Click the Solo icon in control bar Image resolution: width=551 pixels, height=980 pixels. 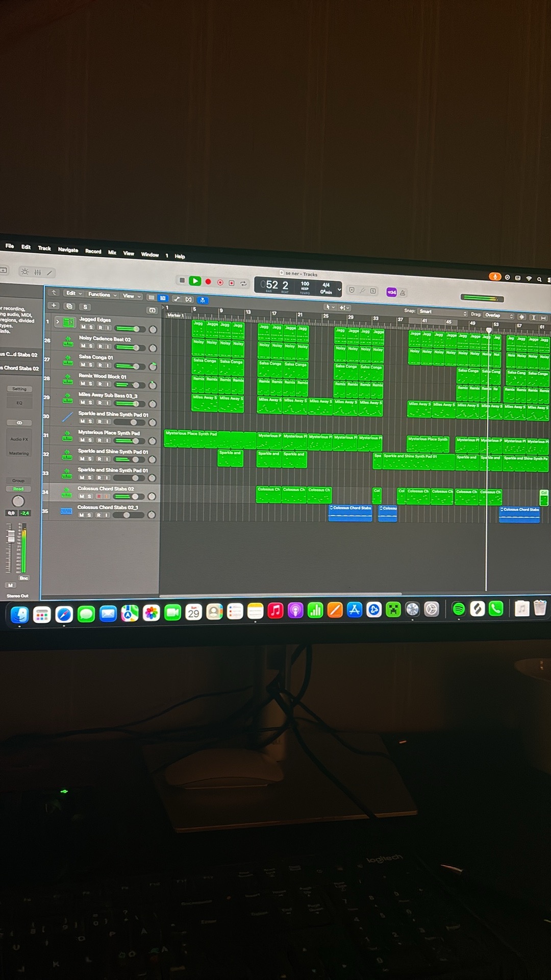pos(373,291)
